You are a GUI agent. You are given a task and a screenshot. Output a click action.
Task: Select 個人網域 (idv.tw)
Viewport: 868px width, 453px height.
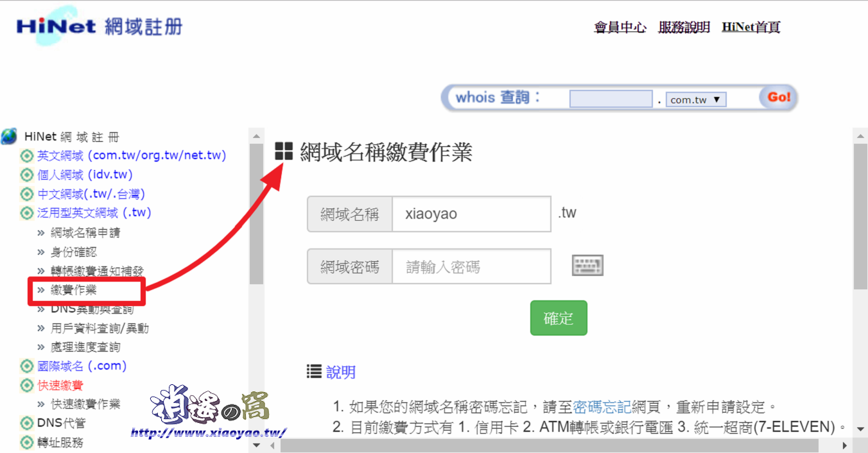coord(85,175)
